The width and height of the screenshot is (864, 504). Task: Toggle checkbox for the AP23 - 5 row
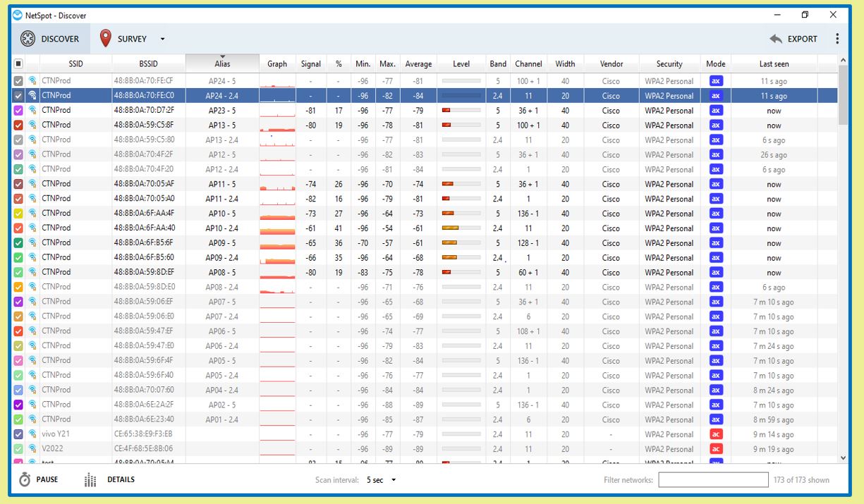coord(19,111)
